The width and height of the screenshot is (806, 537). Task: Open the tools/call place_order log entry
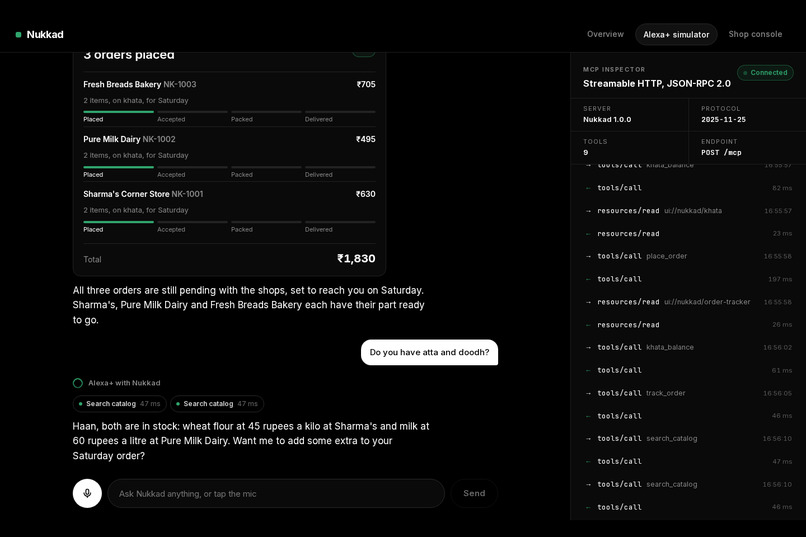point(689,256)
